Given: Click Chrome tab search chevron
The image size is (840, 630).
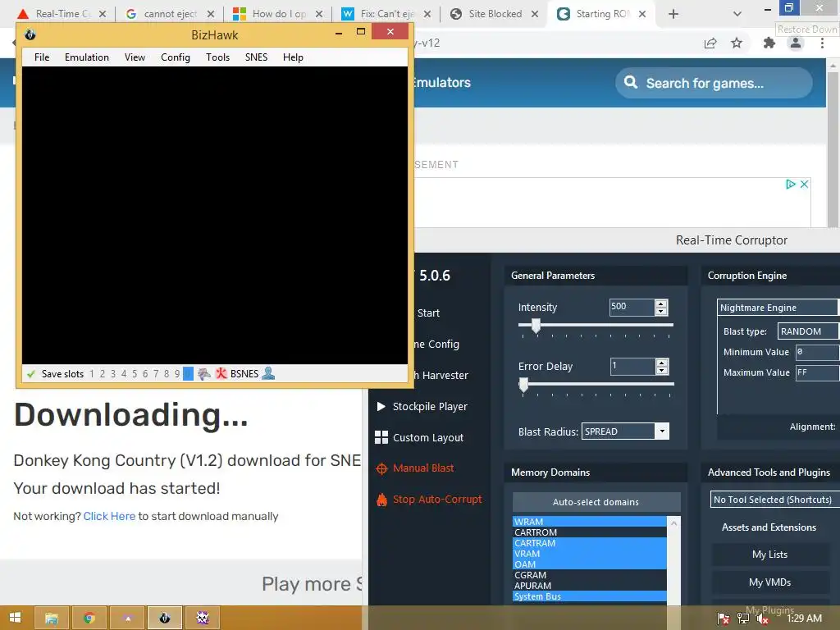Looking at the screenshot, I should tap(737, 14).
